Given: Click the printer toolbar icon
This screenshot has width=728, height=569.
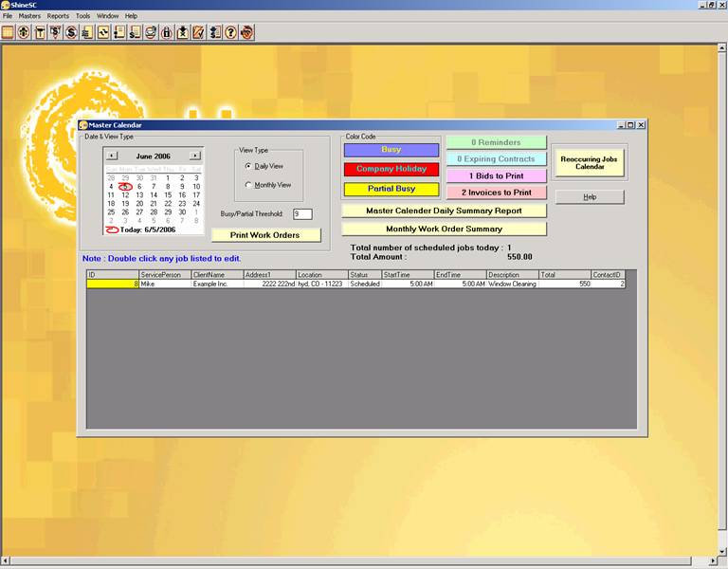Looking at the screenshot, I should tap(151, 32).
